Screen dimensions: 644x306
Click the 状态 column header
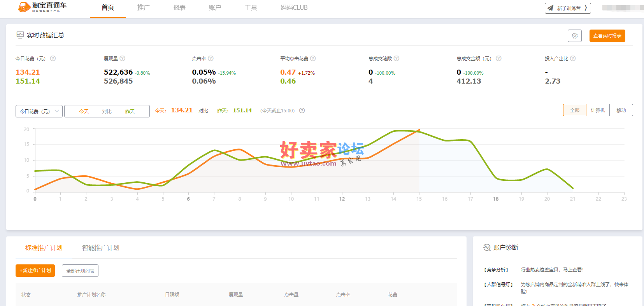26,295
